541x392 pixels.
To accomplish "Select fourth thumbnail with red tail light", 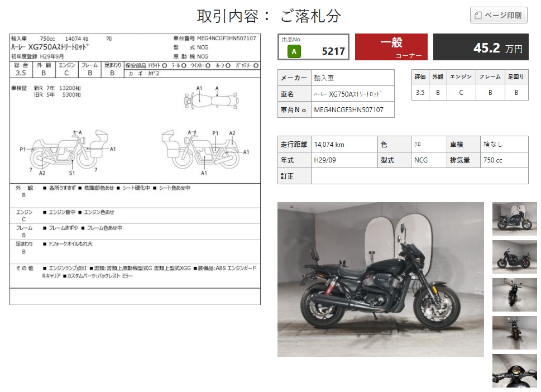I will click(514, 332).
